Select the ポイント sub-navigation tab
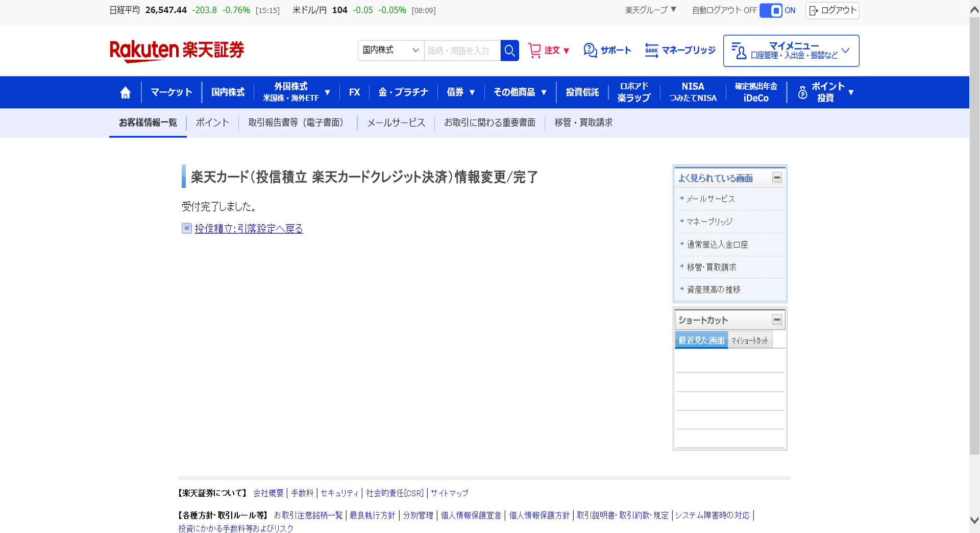The height and width of the screenshot is (533, 980). 212,123
